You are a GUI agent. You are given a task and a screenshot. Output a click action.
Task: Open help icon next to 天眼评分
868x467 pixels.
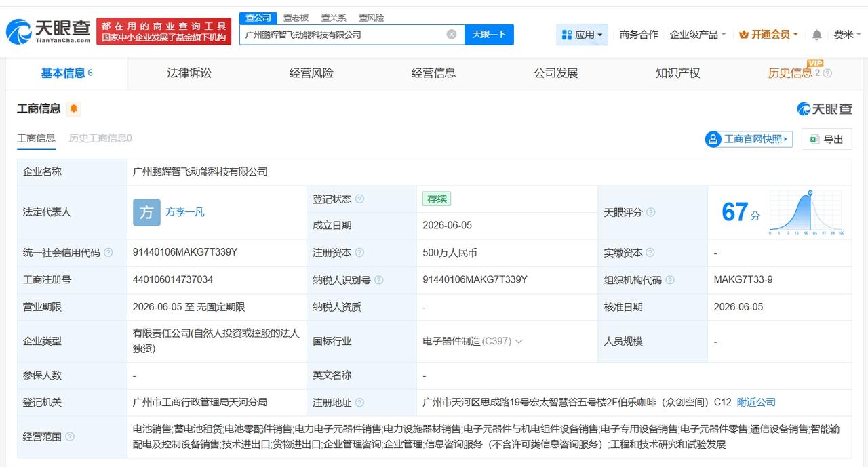651,212
